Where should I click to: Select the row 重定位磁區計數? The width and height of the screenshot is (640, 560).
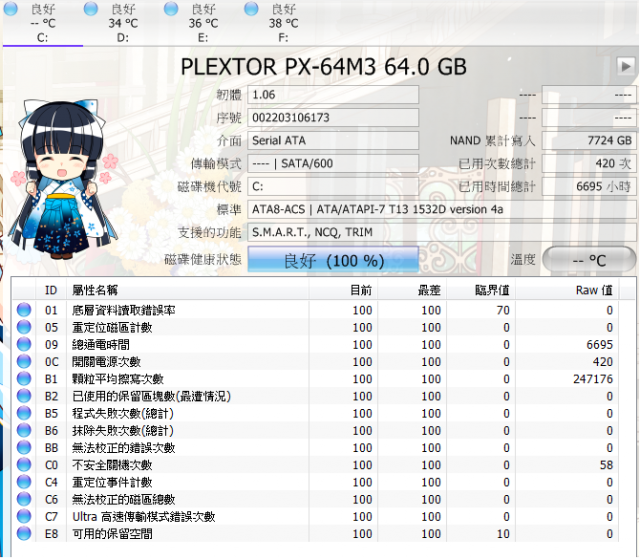[315, 327]
